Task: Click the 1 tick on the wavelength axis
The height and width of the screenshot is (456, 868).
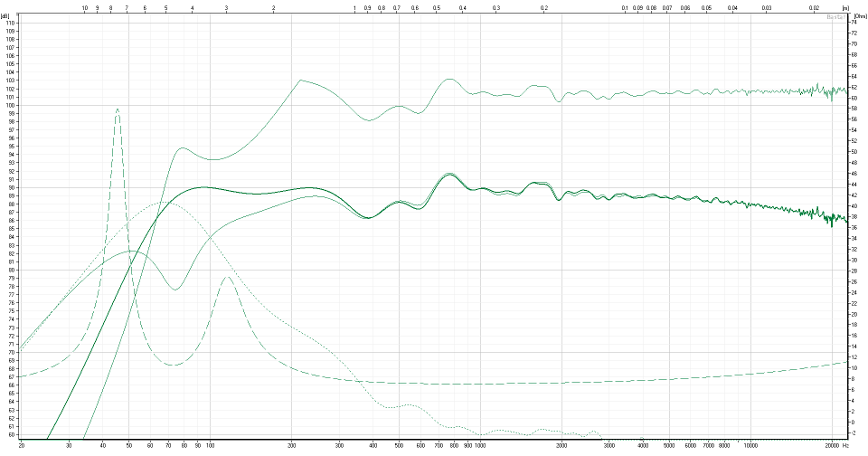Action: [x=354, y=7]
